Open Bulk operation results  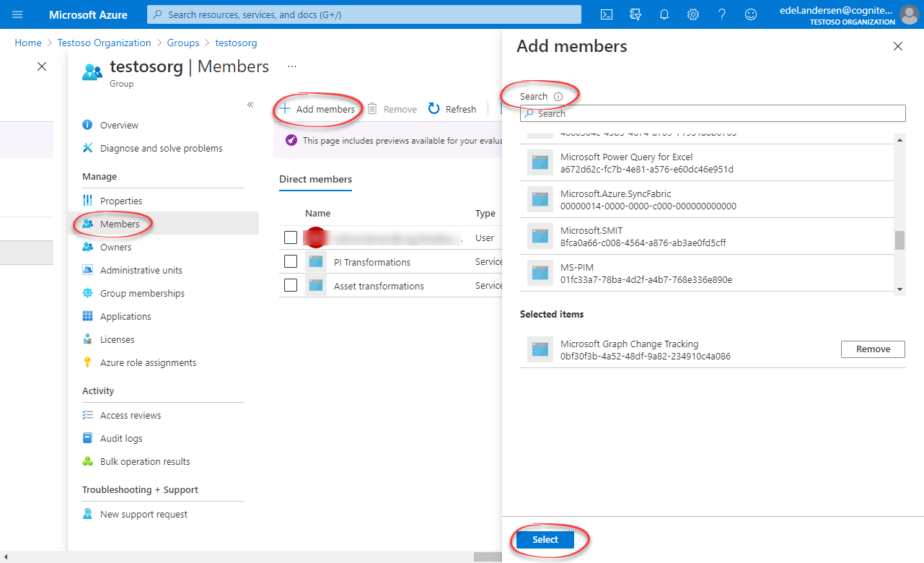[x=145, y=461]
